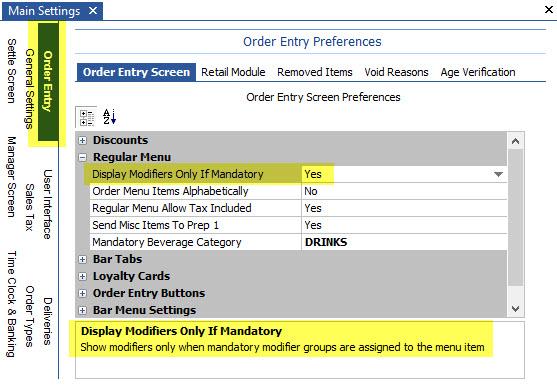The image size is (557, 387).
Task: Collapse the Regular Menu group
Action: [x=82, y=157]
